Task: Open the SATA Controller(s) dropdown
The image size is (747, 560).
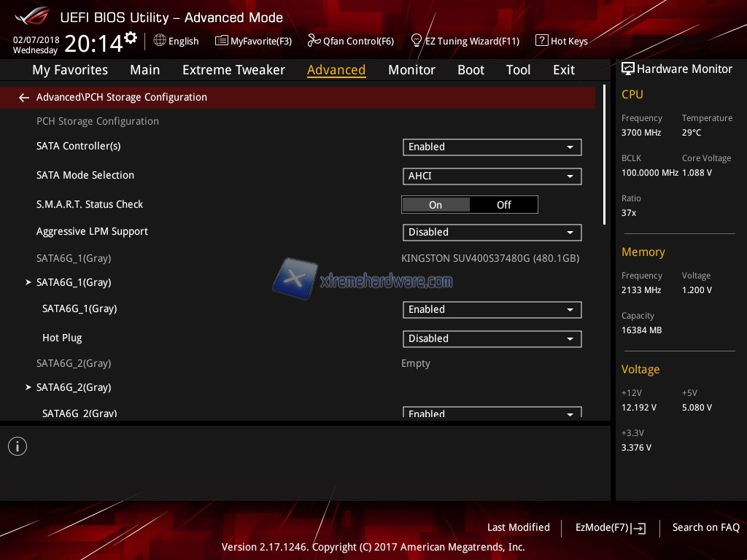Action: coord(492,147)
